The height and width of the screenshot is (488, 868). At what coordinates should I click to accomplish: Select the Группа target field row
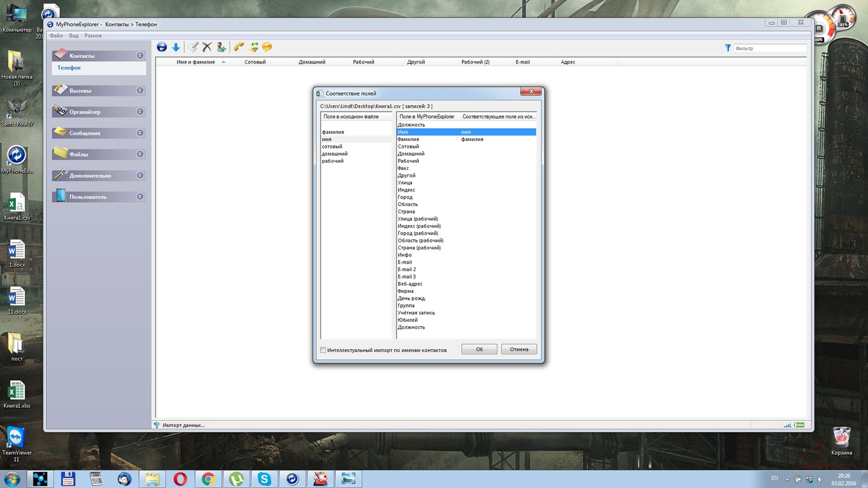pyautogui.click(x=467, y=306)
